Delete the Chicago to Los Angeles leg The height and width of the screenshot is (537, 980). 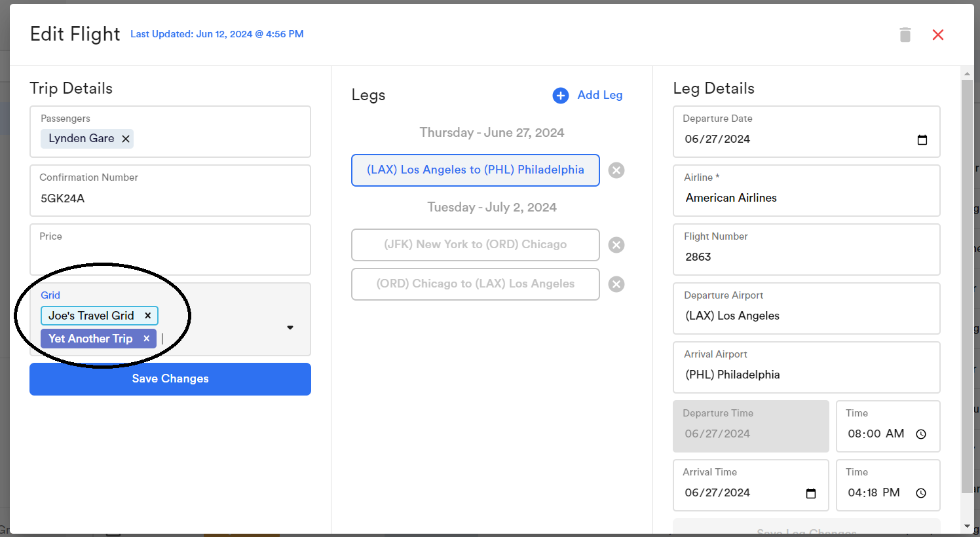[x=616, y=284]
